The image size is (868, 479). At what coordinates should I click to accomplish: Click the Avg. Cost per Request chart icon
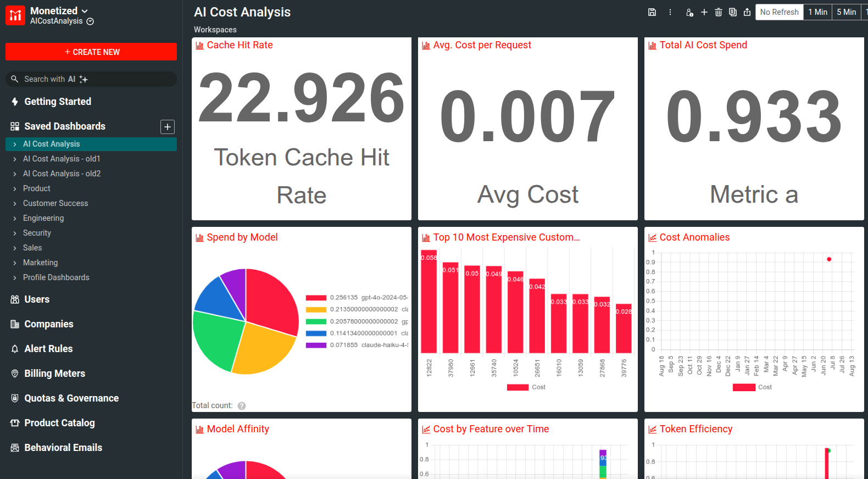(426, 46)
